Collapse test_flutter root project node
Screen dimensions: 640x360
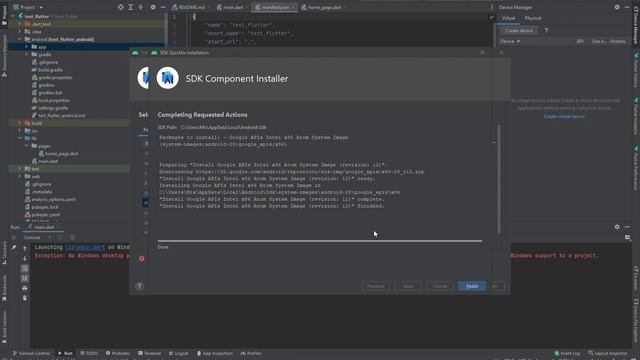pos(13,16)
